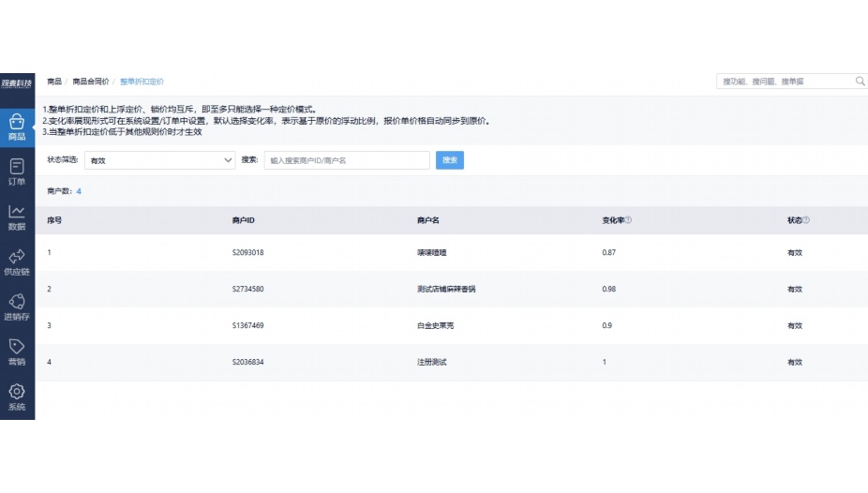This screenshot has height=493, width=868.
Task: Open the 系统 settings gear
Action: [x=17, y=397]
